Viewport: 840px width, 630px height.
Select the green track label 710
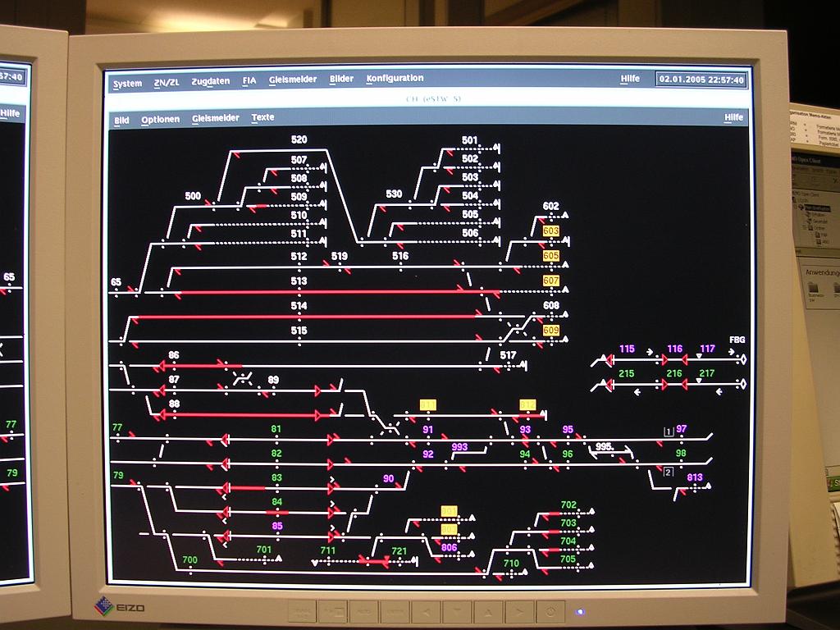(511, 564)
